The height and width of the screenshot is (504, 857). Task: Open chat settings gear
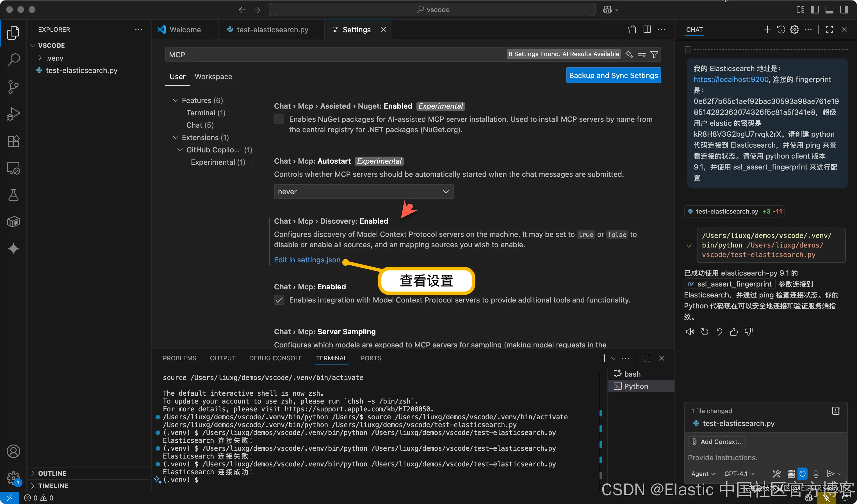794,29
